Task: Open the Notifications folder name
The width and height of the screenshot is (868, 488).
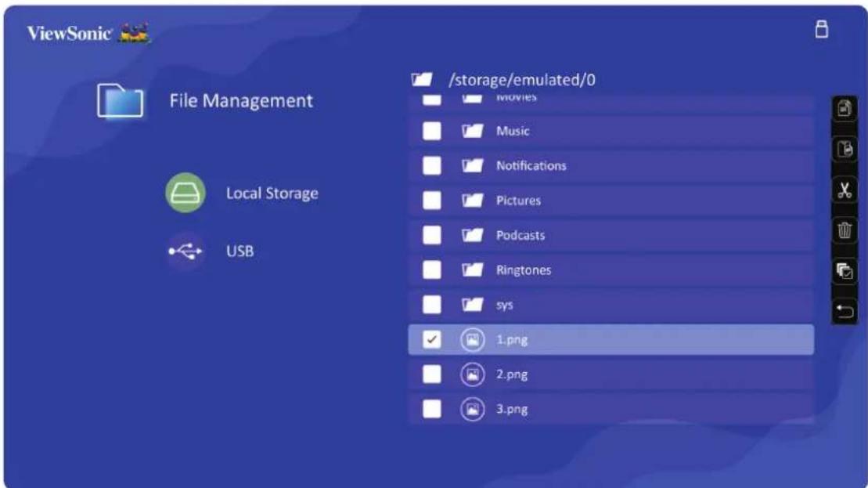Action: [x=531, y=165]
